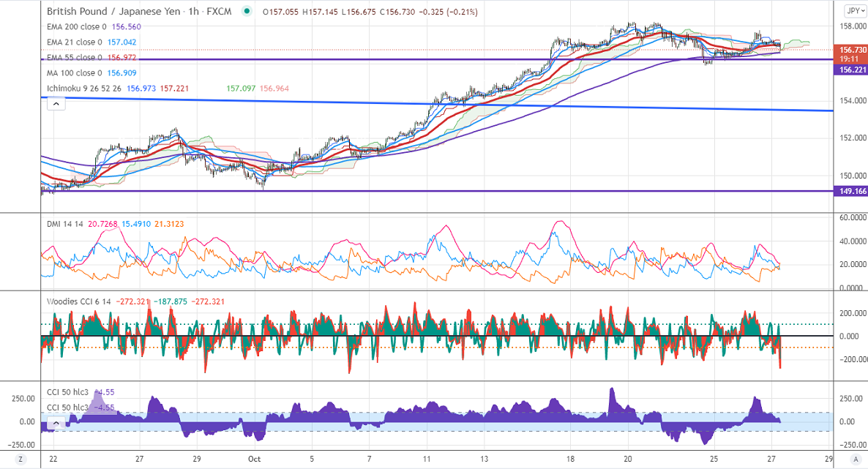This screenshot has width=868, height=469.
Task: Click EMA 200 value 156.560
Action: (x=126, y=26)
